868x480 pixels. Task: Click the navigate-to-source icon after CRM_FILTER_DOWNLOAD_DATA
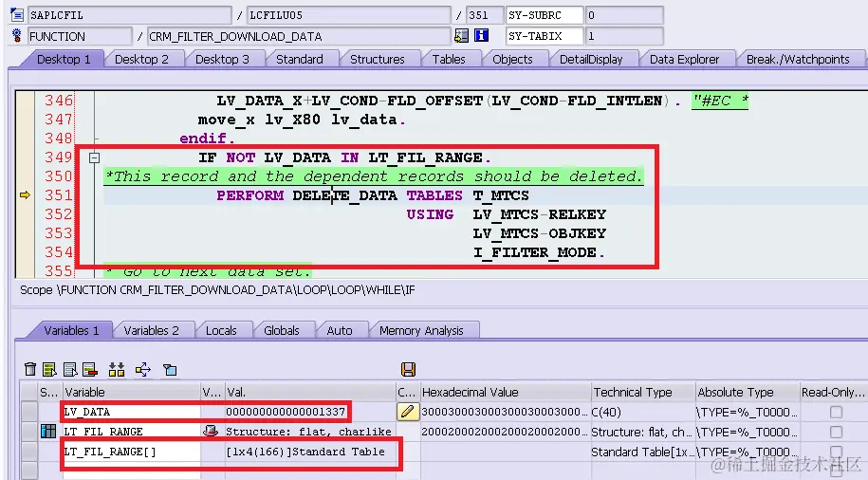pos(461,36)
